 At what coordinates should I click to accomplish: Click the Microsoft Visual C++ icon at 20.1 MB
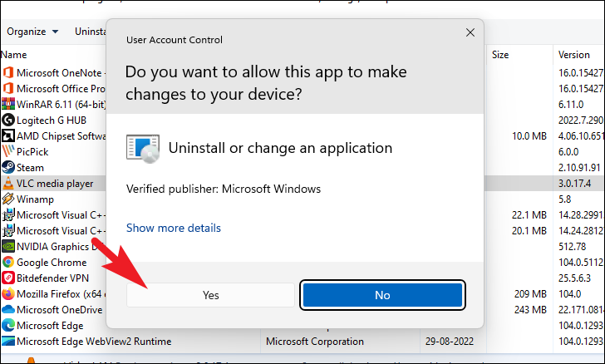pos(8,231)
